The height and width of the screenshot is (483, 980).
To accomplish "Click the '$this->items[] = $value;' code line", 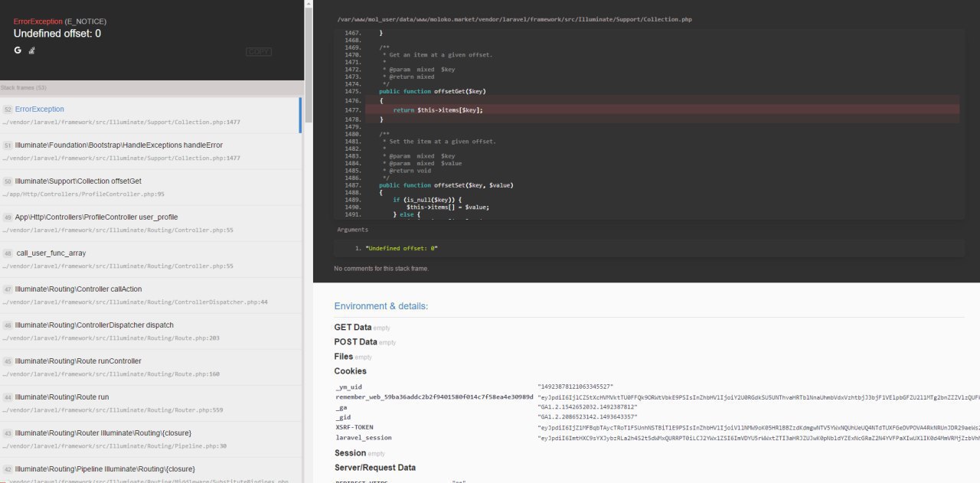I will [x=448, y=207].
